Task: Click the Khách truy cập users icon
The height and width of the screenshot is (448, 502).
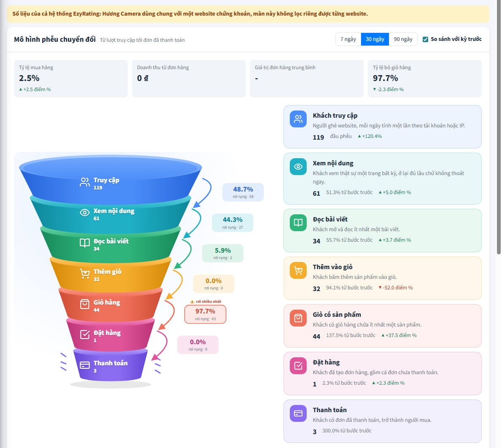Action: coord(298,119)
